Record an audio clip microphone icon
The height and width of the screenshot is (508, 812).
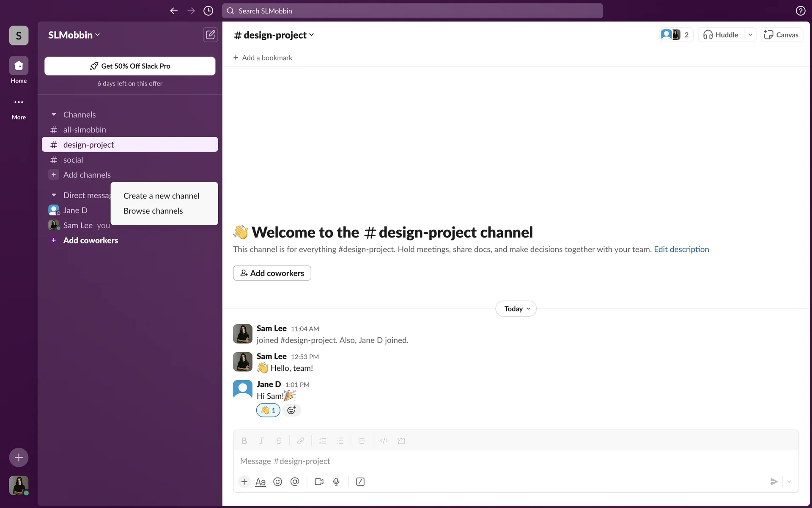click(x=336, y=482)
